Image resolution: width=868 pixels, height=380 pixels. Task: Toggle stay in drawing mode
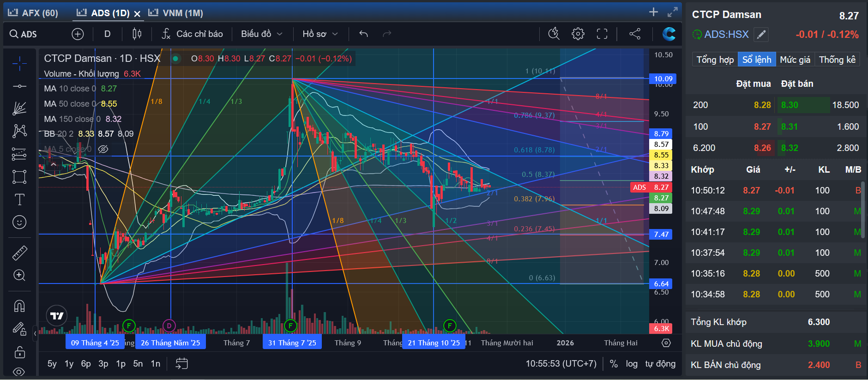19,329
